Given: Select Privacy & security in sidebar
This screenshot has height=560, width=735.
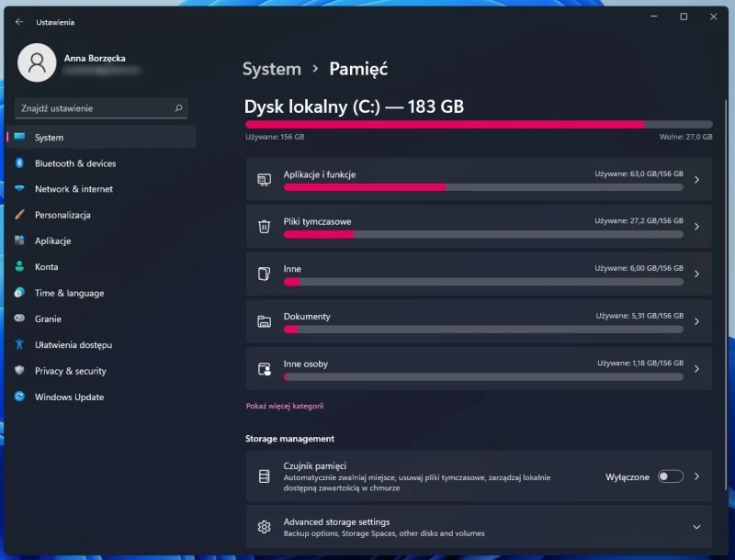Looking at the screenshot, I should coord(71,371).
